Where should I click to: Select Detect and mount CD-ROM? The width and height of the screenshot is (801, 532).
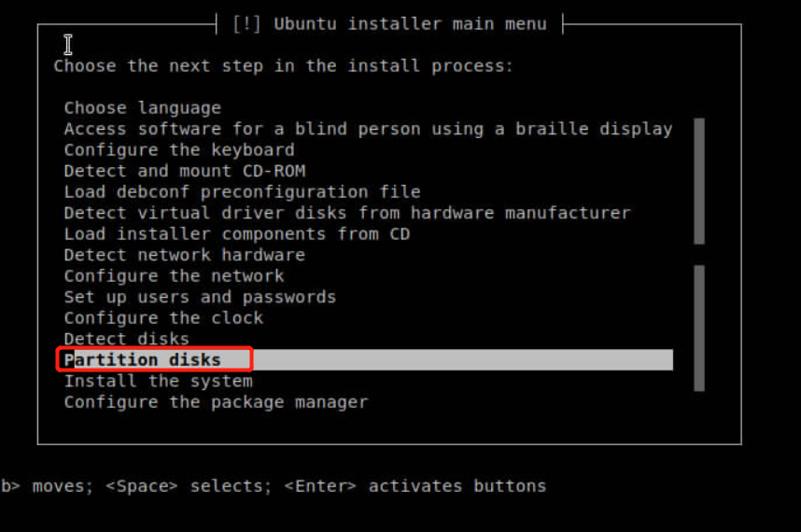point(185,171)
